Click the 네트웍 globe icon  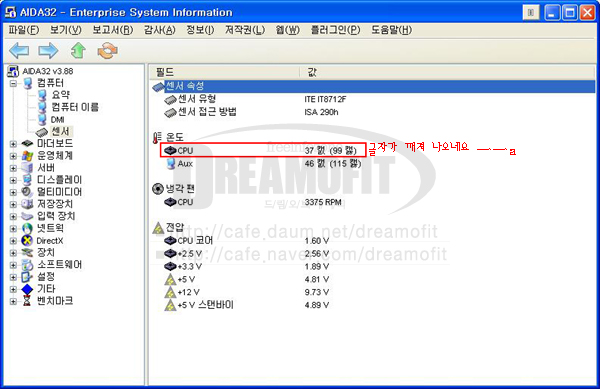27,228
